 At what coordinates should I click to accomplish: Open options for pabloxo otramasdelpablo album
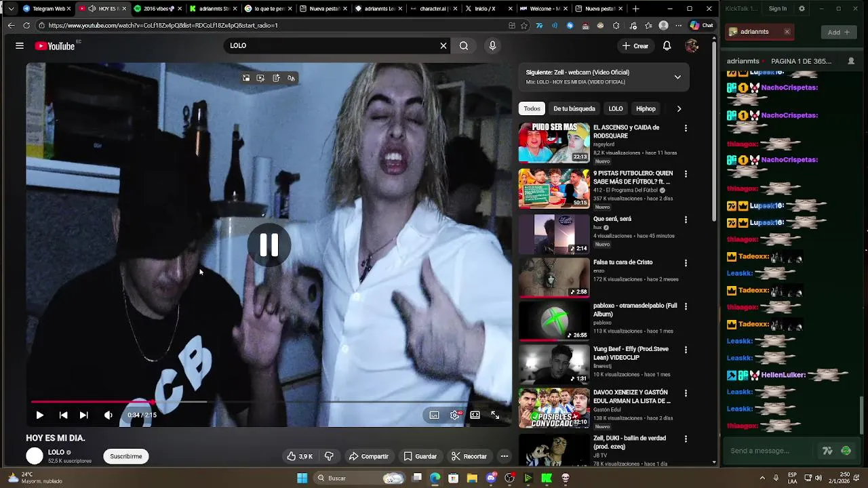686,306
